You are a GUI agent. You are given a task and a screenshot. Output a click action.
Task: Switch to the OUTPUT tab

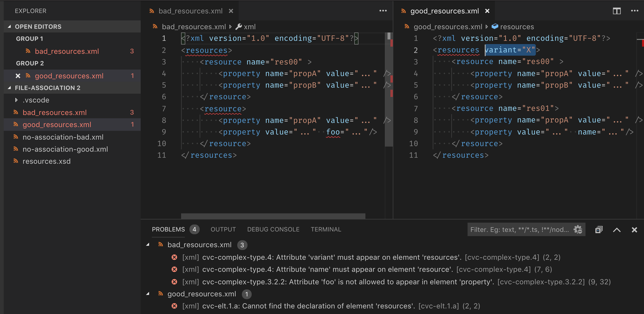click(223, 229)
